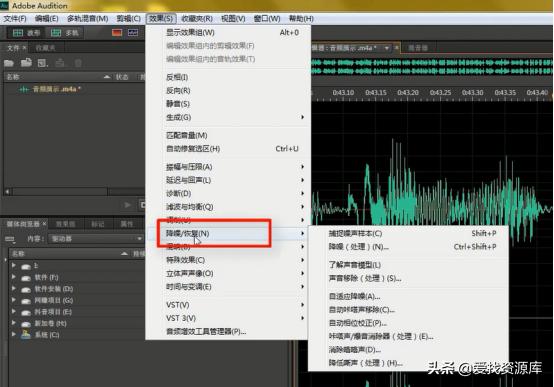The height and width of the screenshot is (387, 554).
Task: Click the editor file name dropdown arrow
Action: point(387,48)
